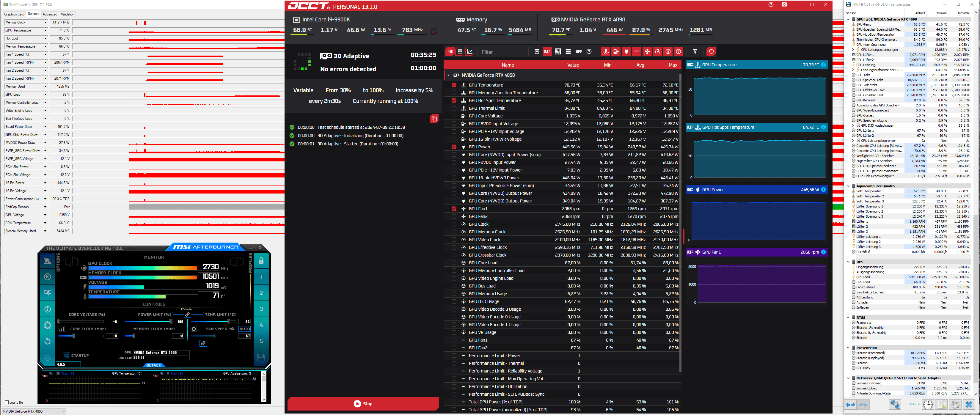The image size is (980, 415).
Task: Reset HWiNFO timer with clock icon
Action: click(x=928, y=404)
